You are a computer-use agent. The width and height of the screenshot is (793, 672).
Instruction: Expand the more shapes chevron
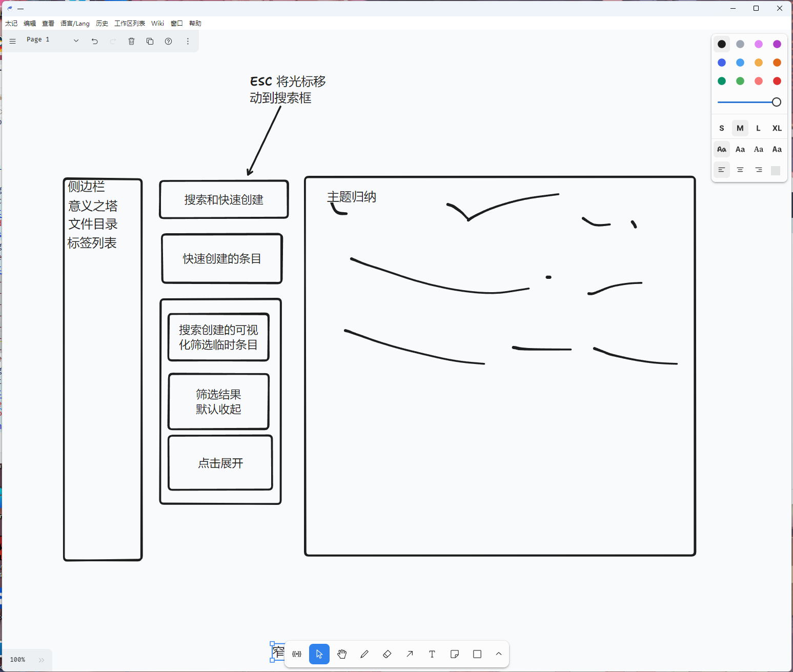(499, 654)
